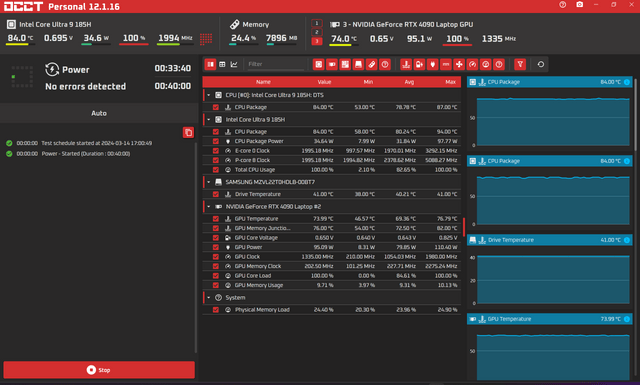Screen dimensions: 640x385
Task: Click the funnel filter icon
Action: coord(520,65)
